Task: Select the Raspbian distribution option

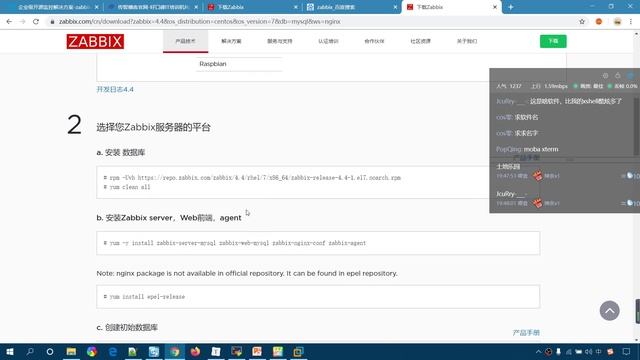Action: pos(213,64)
